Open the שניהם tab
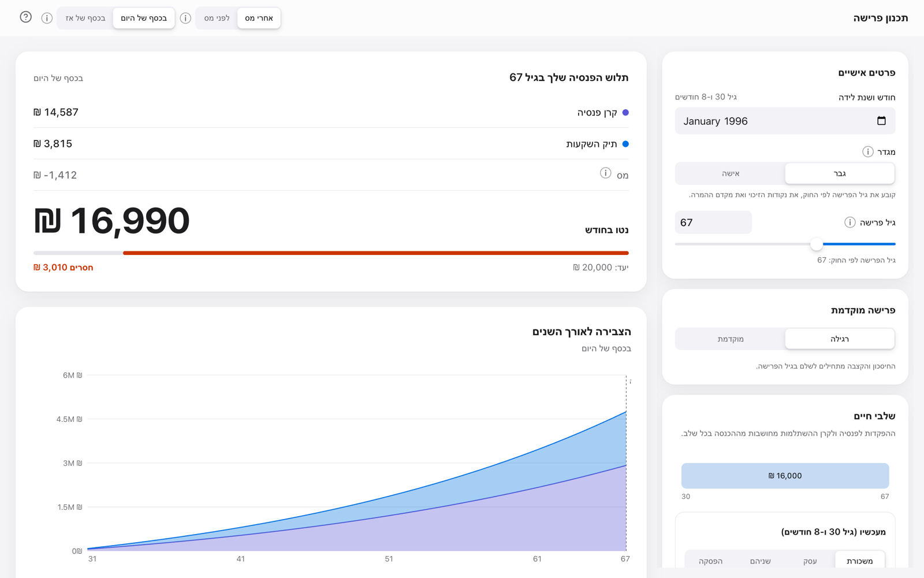The height and width of the screenshot is (578, 924). 760,561
